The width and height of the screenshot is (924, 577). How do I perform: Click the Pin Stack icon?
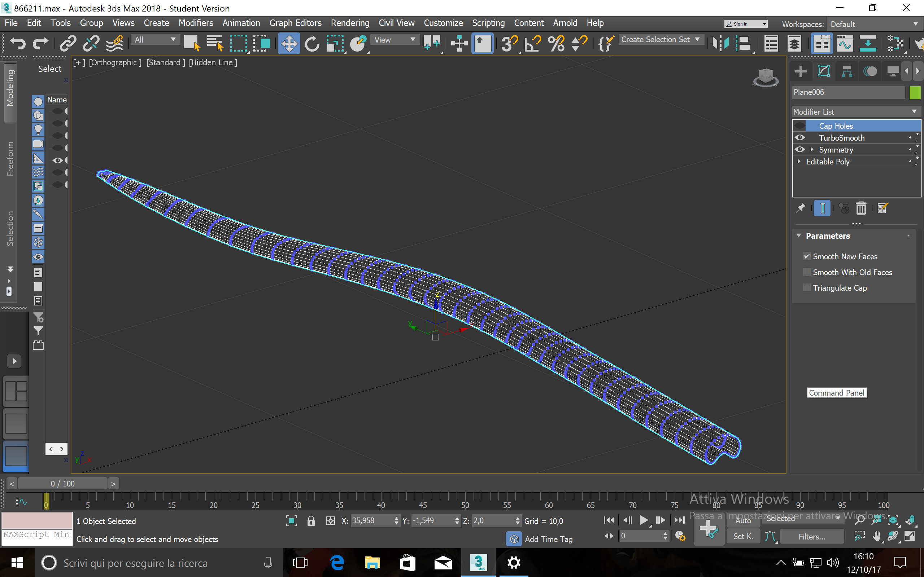(x=800, y=208)
